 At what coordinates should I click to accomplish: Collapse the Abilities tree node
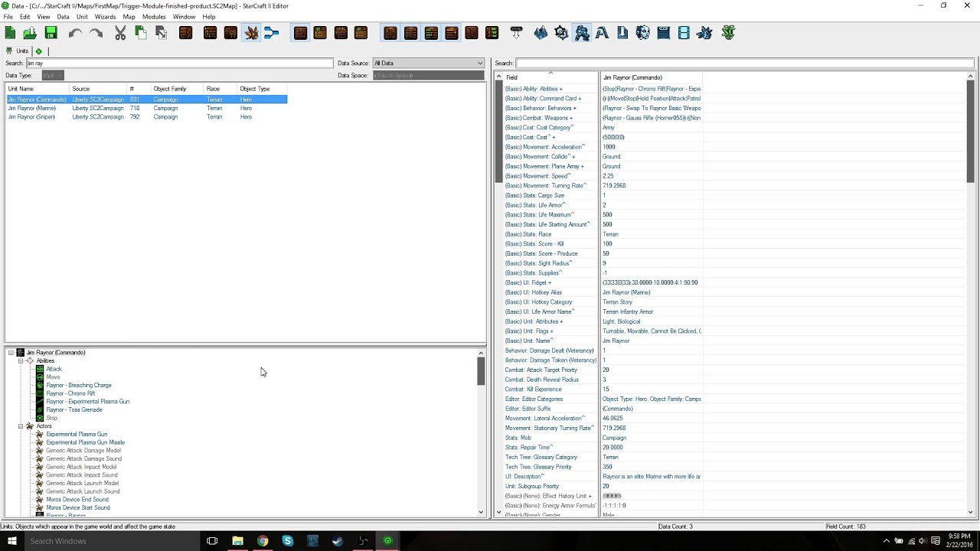click(21, 360)
